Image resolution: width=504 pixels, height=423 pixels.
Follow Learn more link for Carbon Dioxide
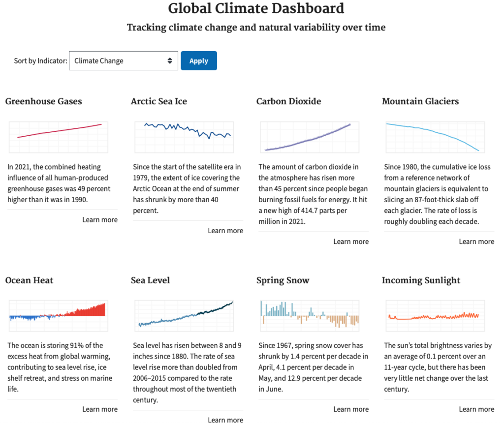(x=351, y=242)
